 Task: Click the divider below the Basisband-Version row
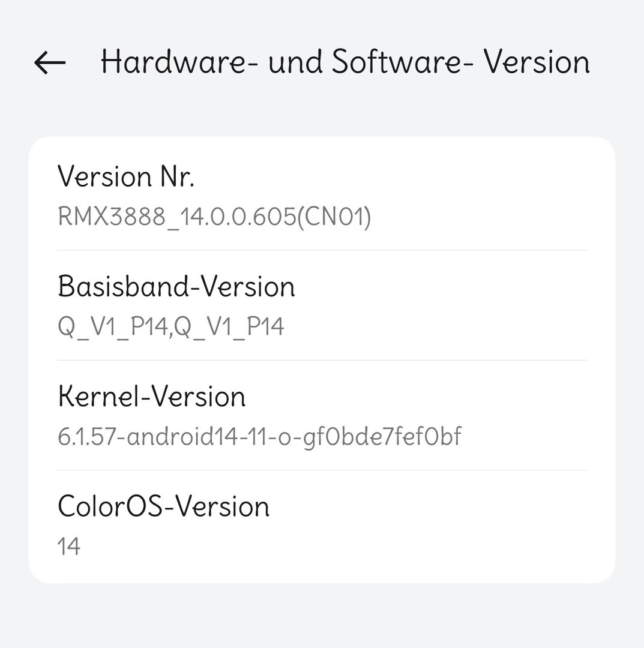(322, 360)
